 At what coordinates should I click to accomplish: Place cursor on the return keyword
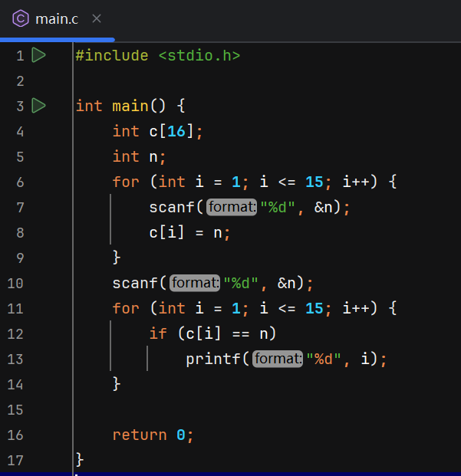(140, 435)
